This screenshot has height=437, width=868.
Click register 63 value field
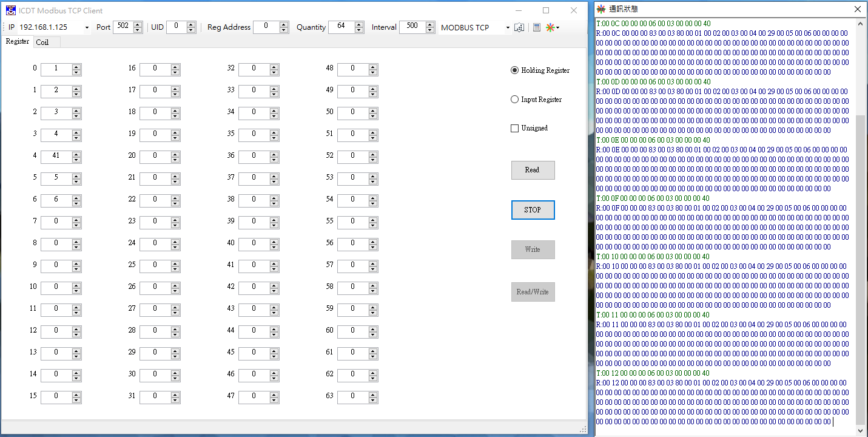click(x=352, y=397)
